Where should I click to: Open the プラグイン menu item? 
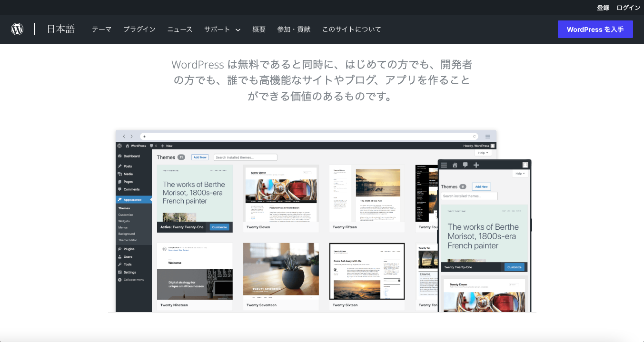[x=139, y=29]
